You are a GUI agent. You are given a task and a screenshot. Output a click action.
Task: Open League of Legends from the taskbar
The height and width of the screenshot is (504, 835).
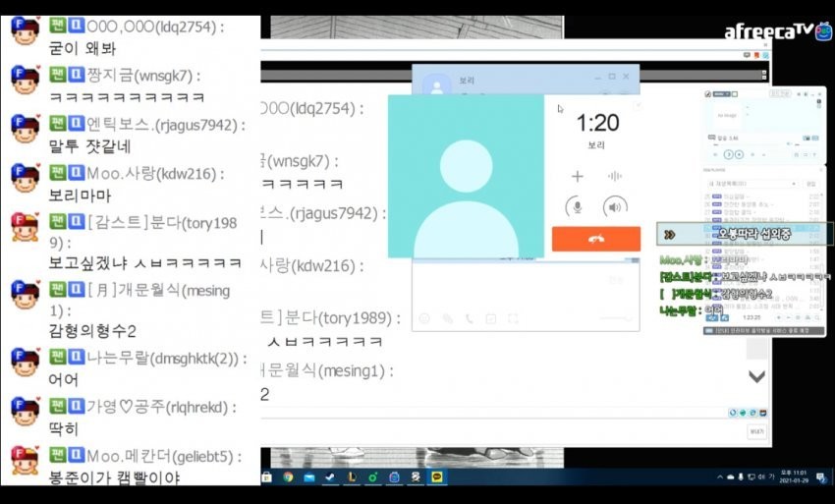pyautogui.click(x=352, y=476)
